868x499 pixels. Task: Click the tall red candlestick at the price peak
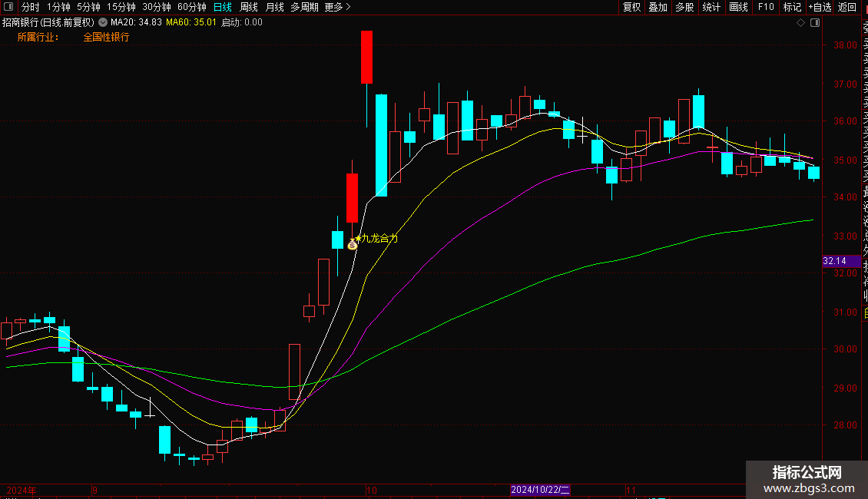(366, 57)
